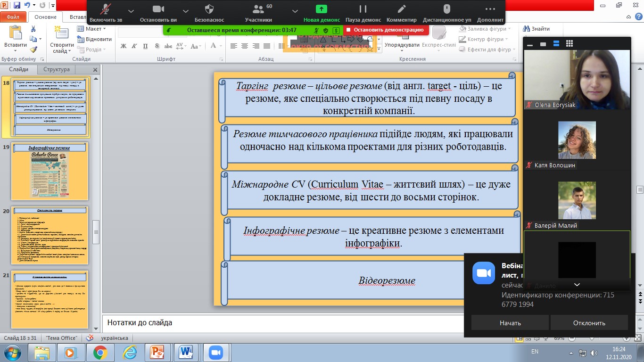Select slide 19 Інфографічне резюме thumbnail
644x362 pixels.
(x=50, y=172)
